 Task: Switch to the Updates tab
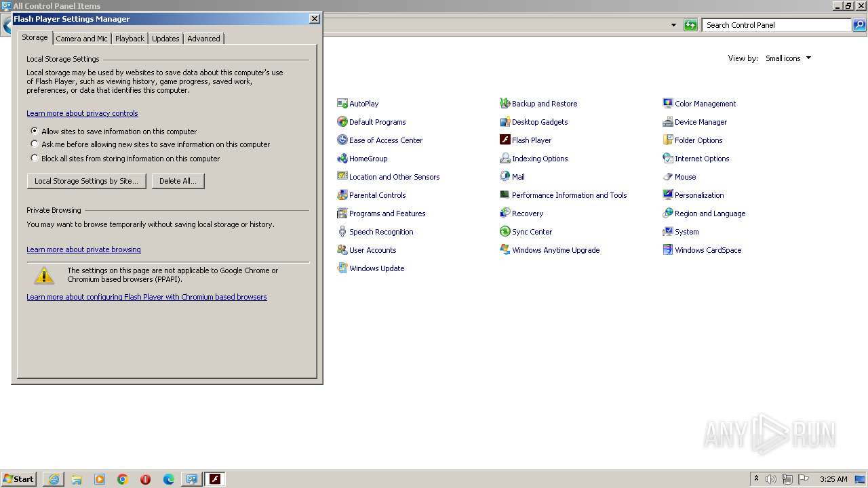(165, 39)
